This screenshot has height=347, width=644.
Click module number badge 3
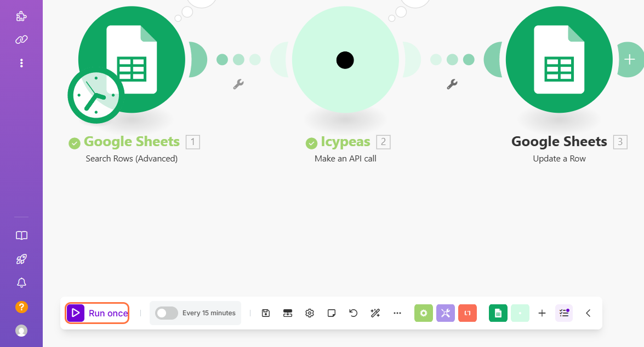click(x=620, y=142)
